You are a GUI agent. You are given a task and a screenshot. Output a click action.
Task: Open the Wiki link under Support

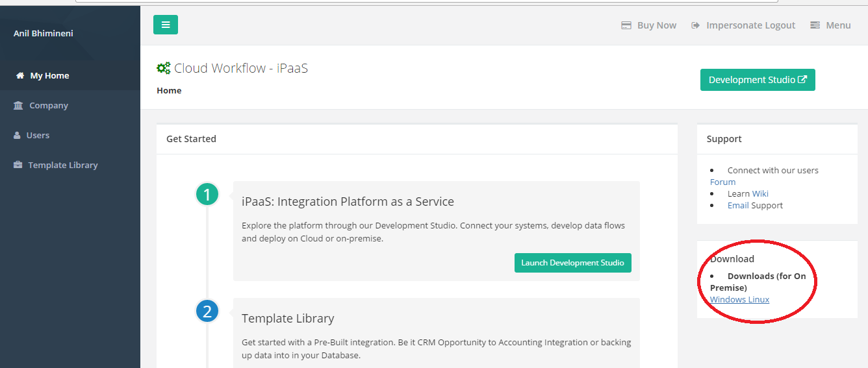pyautogui.click(x=760, y=193)
